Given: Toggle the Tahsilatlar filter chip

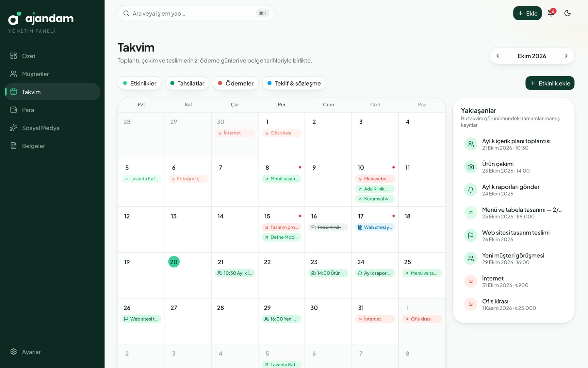Looking at the screenshot, I should tap(187, 83).
